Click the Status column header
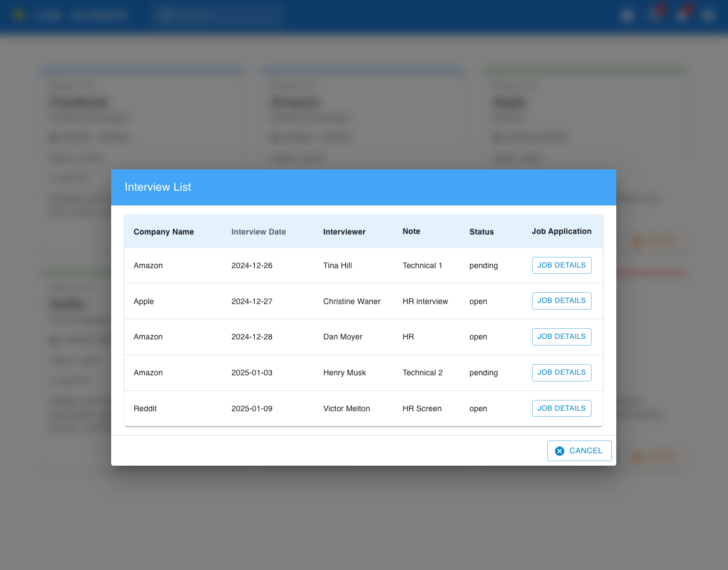Viewport: 728px width, 570px height. 482,232
